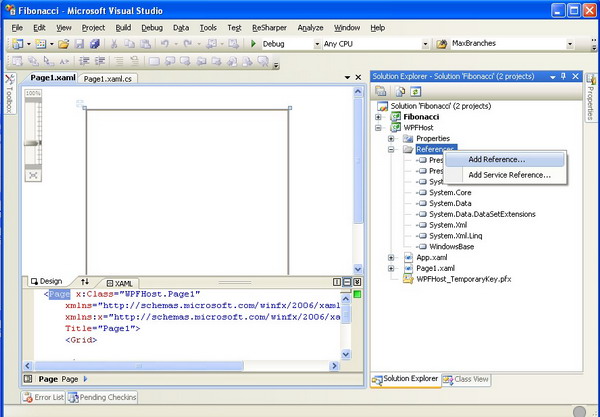Click Refresh icon in Solution Explorer
Screen dimensions: 600x417
416,91
